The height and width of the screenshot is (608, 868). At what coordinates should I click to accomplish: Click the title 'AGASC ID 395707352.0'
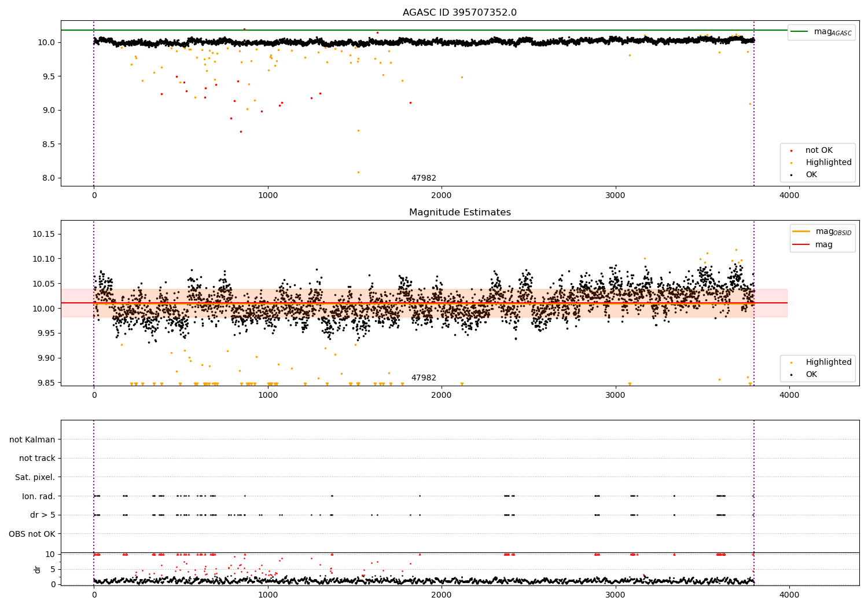(x=459, y=13)
